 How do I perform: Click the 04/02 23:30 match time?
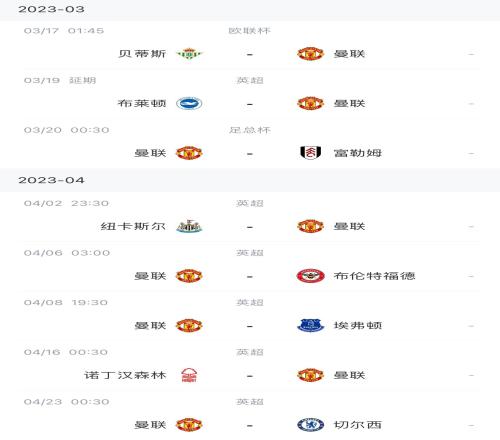tap(66, 203)
